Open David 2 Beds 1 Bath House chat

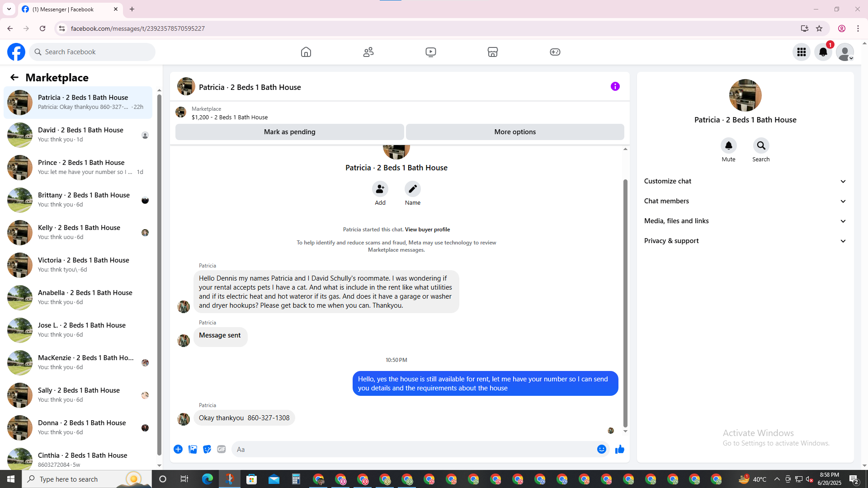(78, 135)
